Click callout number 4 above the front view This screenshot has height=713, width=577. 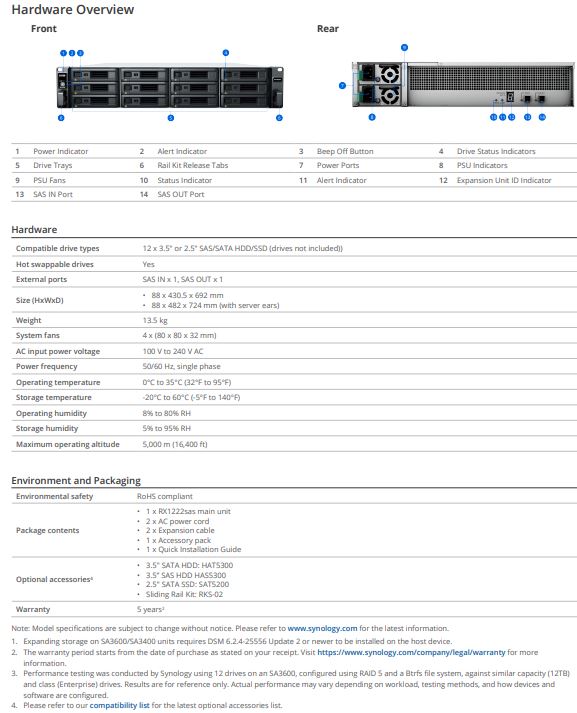tap(226, 53)
